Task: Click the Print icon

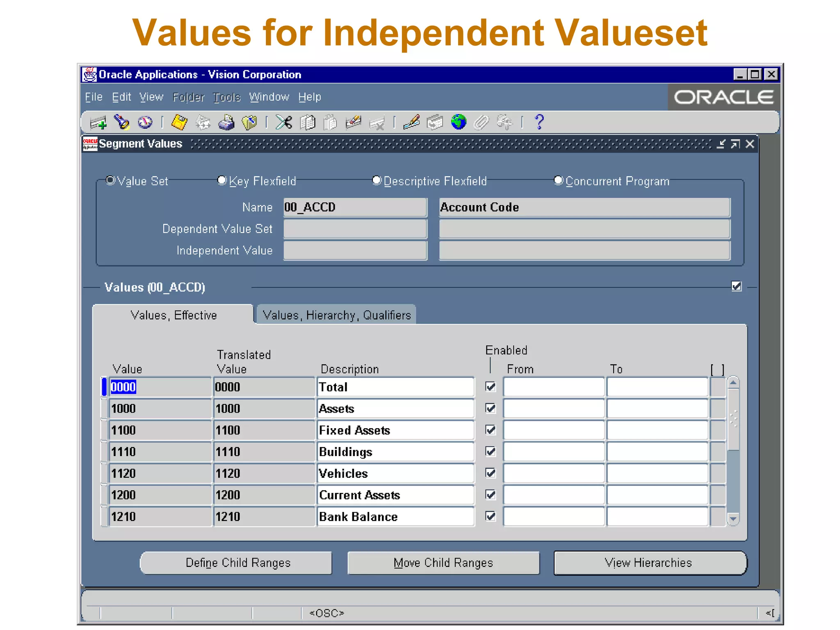Action: coord(226,122)
